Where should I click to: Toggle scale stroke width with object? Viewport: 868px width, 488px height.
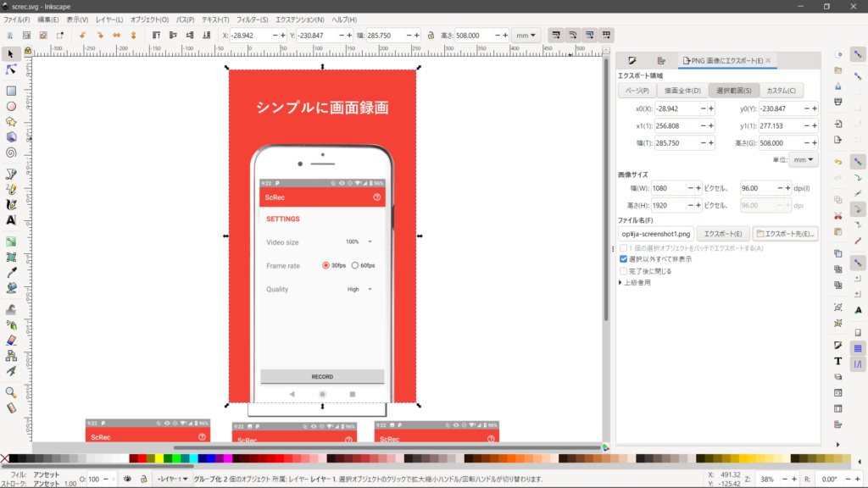point(556,36)
